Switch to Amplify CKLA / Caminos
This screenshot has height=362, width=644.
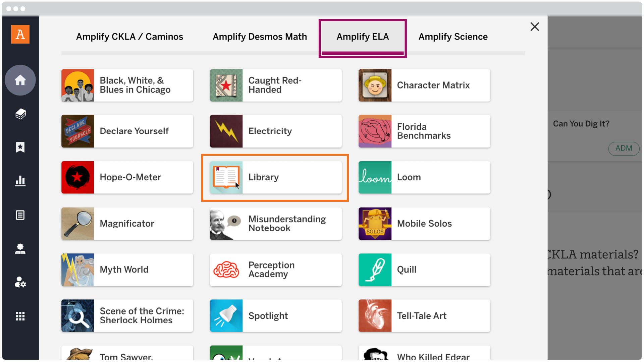click(129, 37)
